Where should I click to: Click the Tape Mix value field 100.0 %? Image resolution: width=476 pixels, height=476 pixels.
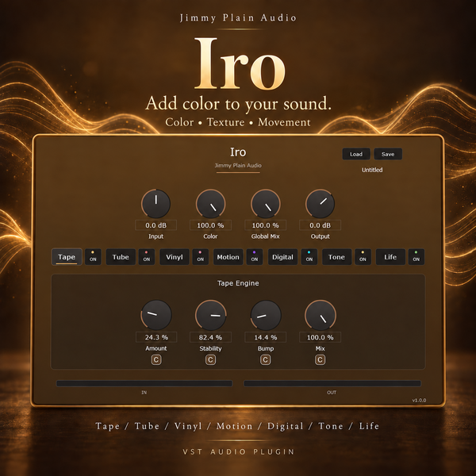point(320,337)
